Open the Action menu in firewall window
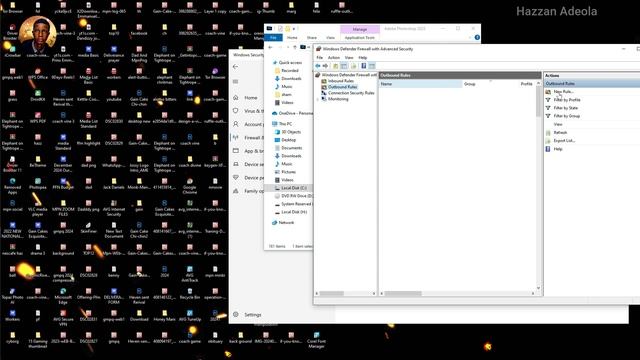 pyautogui.click(x=333, y=58)
